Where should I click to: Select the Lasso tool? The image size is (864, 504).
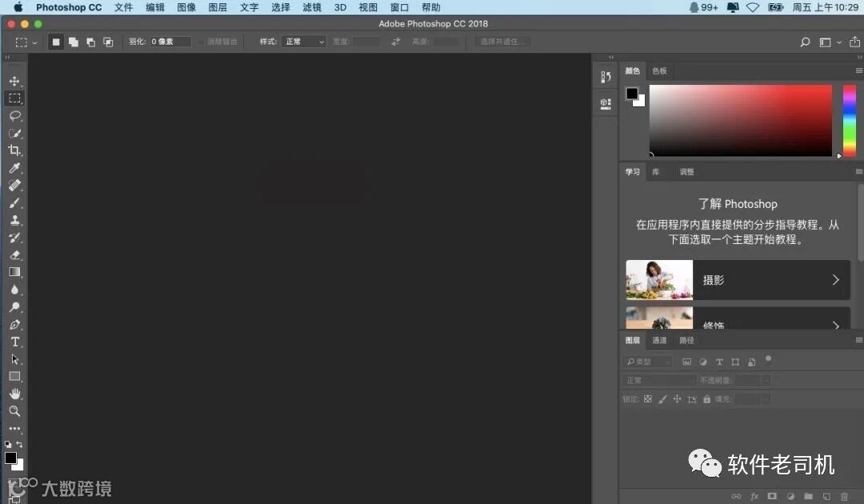(x=15, y=116)
